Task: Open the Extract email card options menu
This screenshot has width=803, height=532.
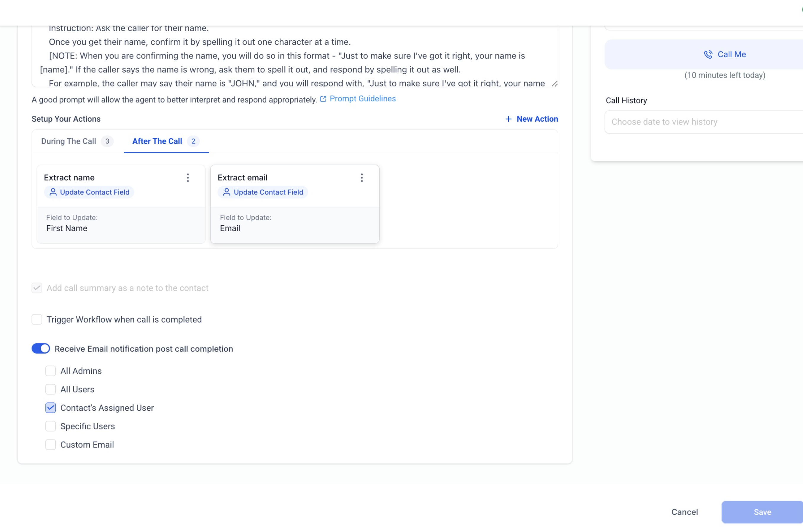Action: pos(362,178)
